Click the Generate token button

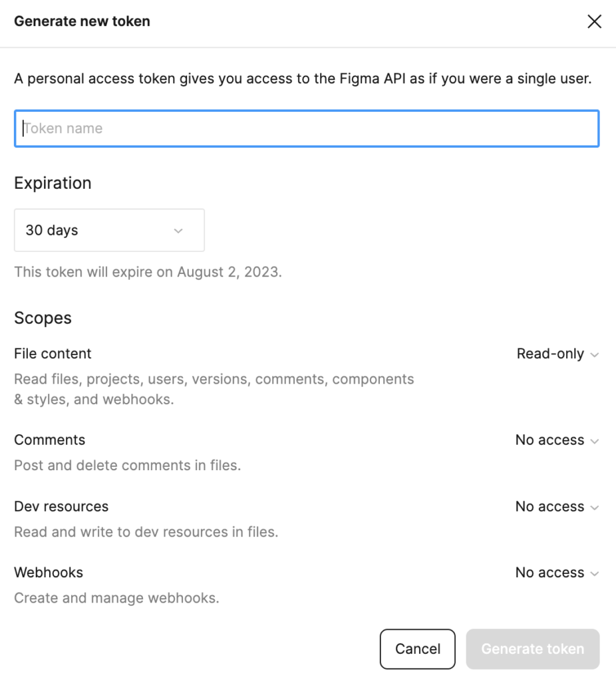[x=532, y=649]
